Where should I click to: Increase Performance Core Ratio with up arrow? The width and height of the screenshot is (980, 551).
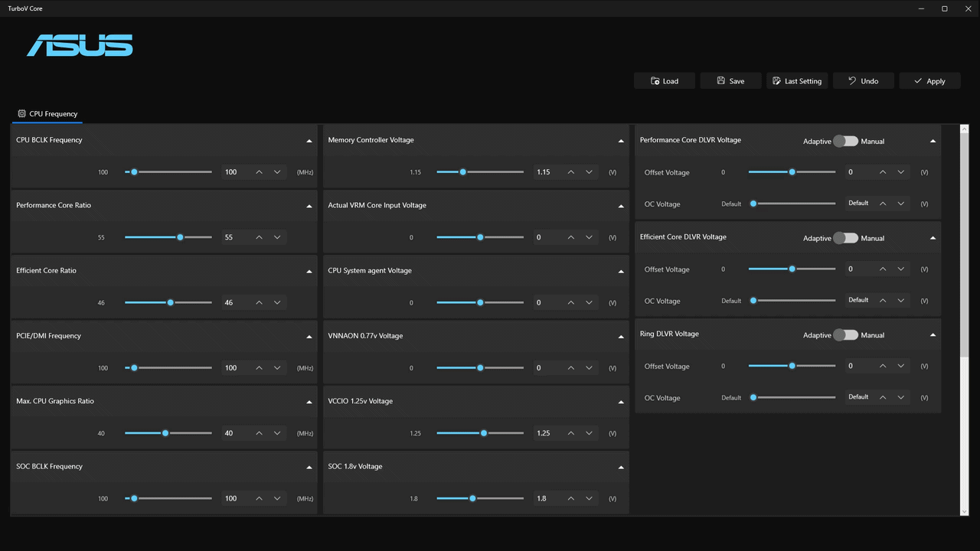pos(259,237)
